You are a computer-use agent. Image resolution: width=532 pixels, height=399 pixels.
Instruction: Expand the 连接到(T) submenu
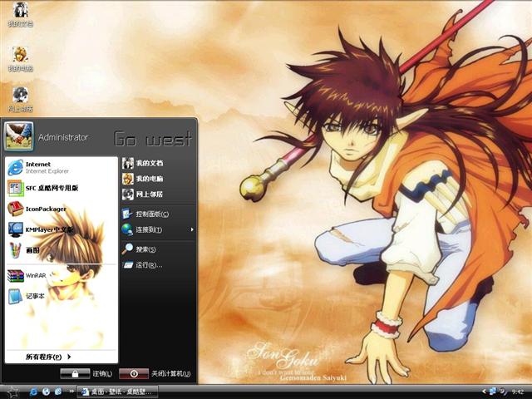click(x=158, y=229)
